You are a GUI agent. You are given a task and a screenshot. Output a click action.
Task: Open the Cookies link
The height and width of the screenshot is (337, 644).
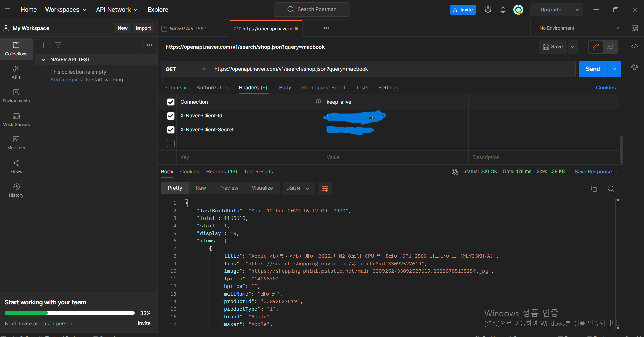(606, 88)
